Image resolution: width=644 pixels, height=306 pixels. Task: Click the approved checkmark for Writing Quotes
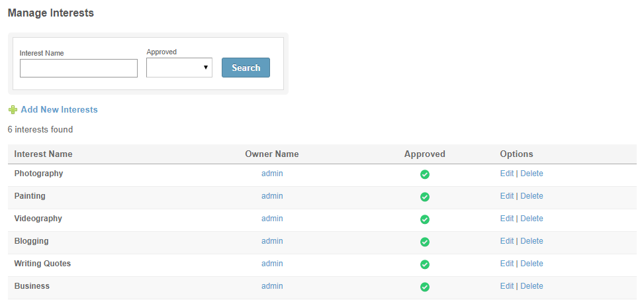tap(425, 264)
